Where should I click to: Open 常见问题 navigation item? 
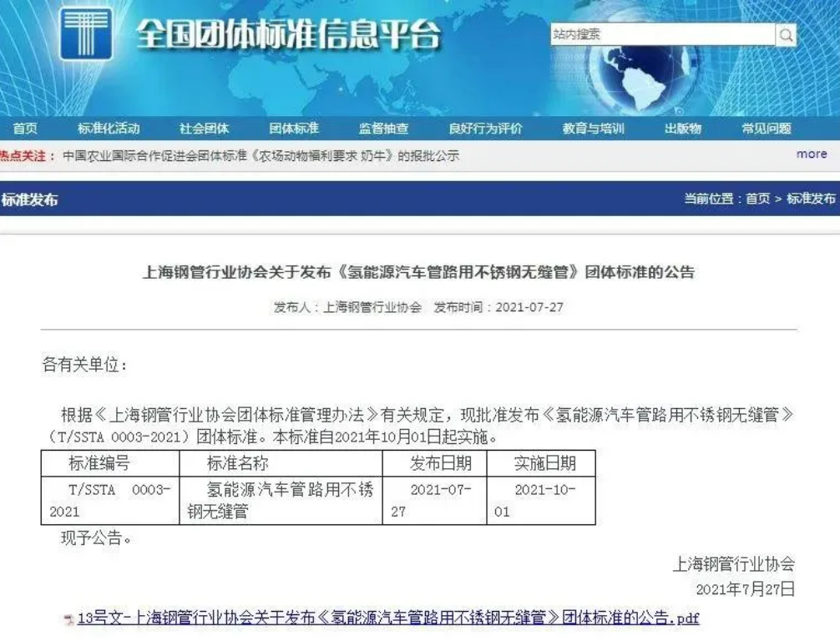(x=766, y=129)
